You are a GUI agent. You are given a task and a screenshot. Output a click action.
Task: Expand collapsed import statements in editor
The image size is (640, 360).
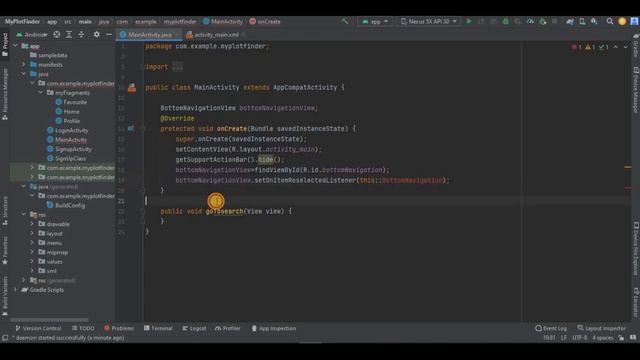tap(177, 67)
